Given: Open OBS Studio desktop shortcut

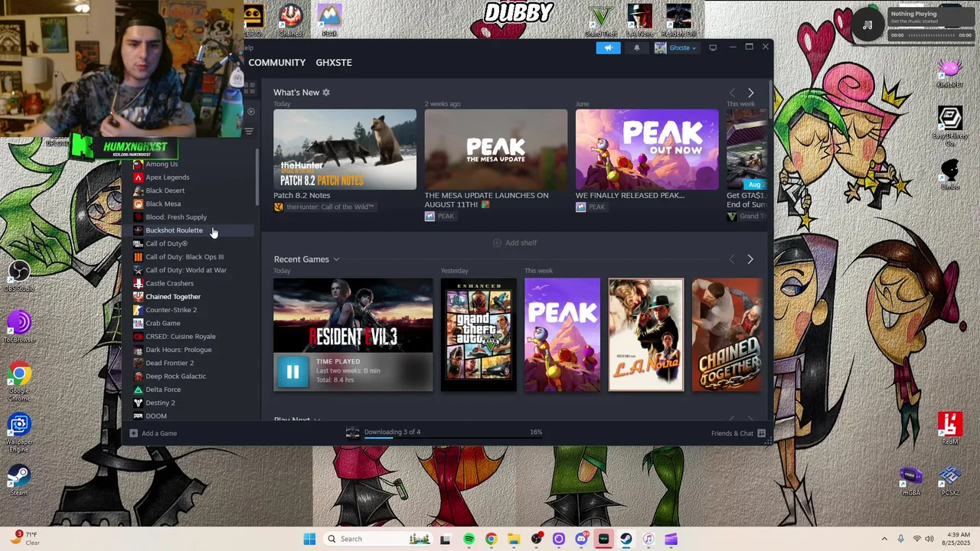Looking at the screenshot, I should (x=19, y=275).
